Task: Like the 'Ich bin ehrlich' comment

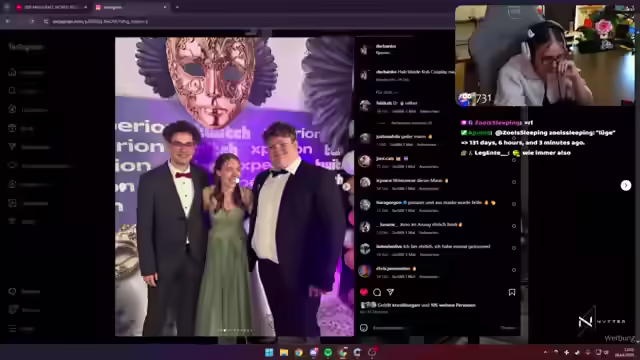Action: [x=514, y=248]
